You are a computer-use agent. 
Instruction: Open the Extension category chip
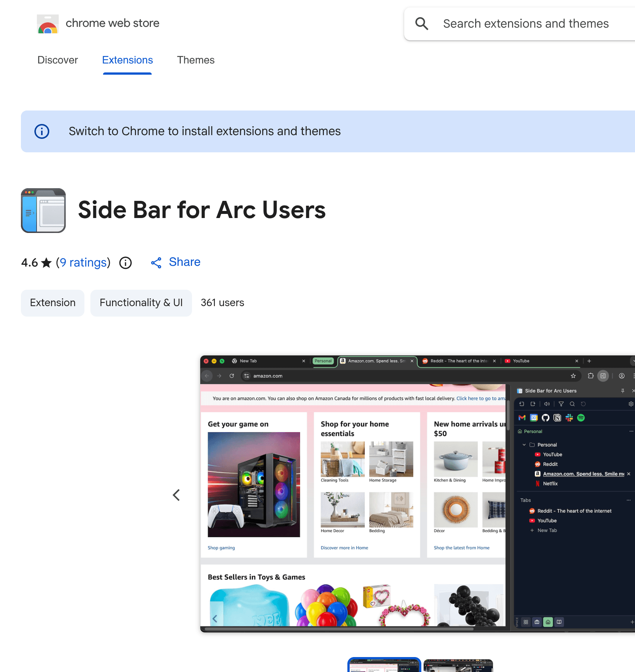click(53, 303)
